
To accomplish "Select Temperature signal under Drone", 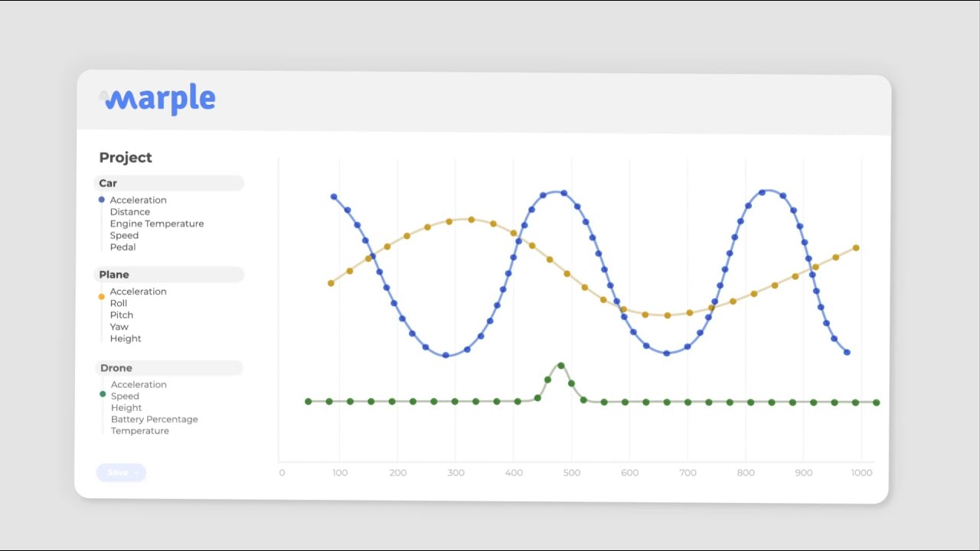I will pos(139,431).
